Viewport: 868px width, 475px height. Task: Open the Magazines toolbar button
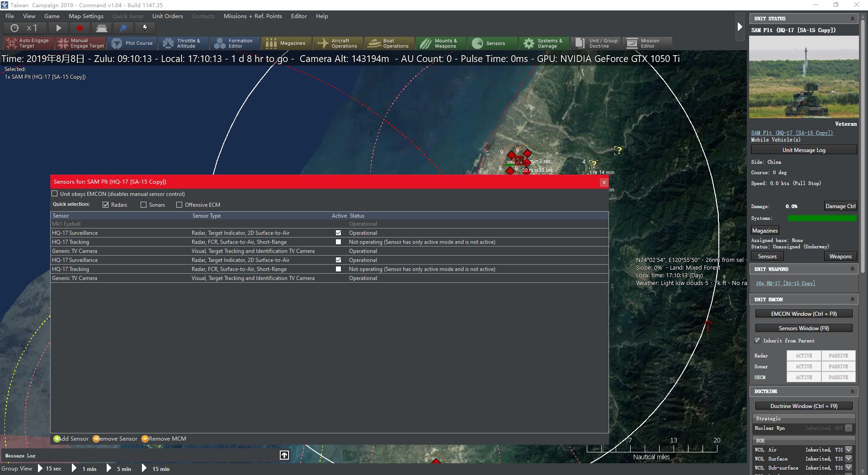pos(286,43)
